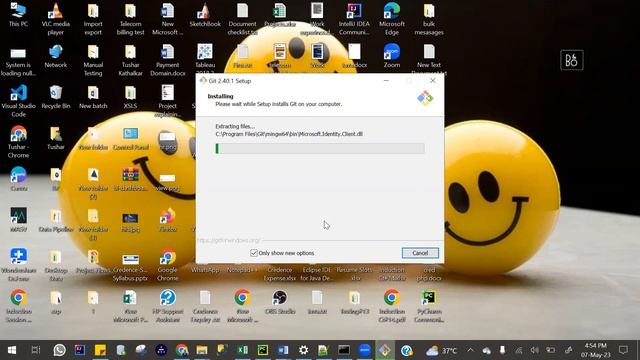Switch to Git Setup taskbar button
640x360 pixels.
384,350
